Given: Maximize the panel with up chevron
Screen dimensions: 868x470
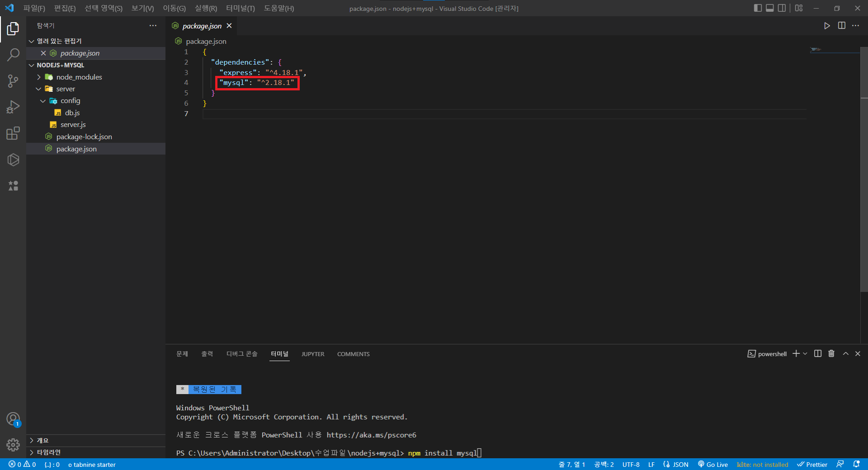Looking at the screenshot, I should coord(845,353).
